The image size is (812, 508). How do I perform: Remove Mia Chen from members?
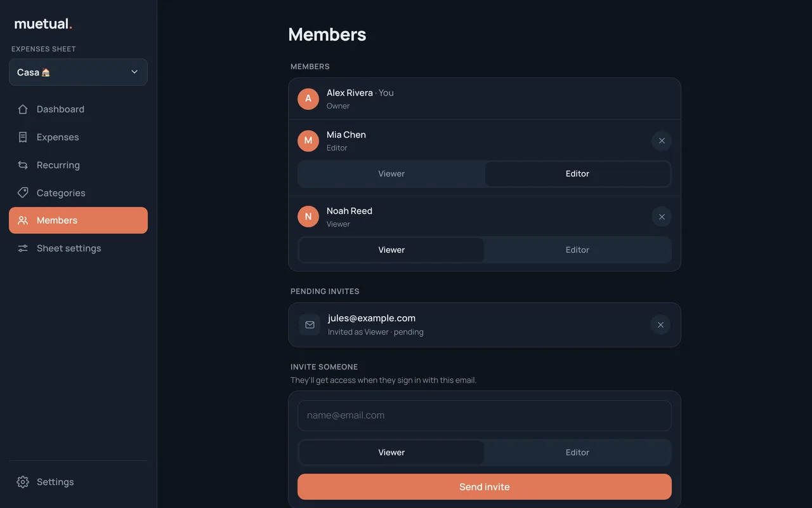point(662,141)
